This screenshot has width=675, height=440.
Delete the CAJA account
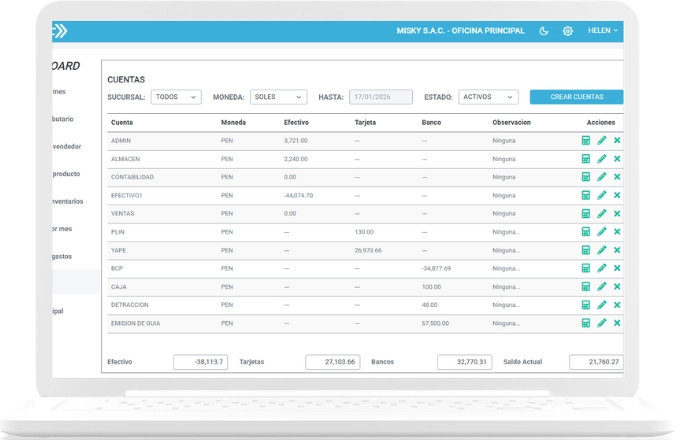(617, 287)
